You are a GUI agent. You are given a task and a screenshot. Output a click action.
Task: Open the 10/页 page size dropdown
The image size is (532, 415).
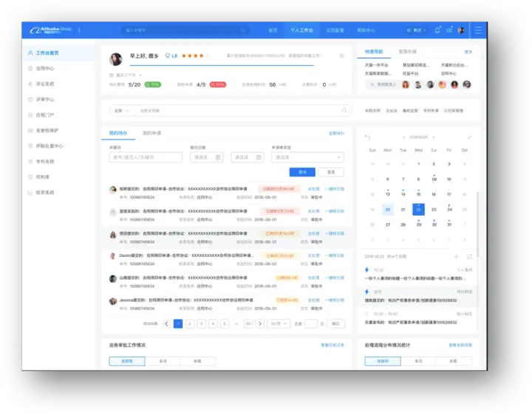point(279,323)
